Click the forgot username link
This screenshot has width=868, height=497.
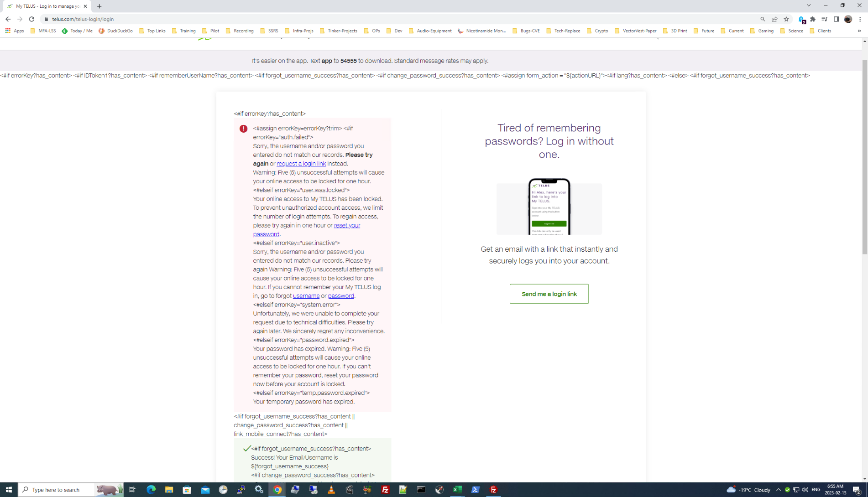[x=306, y=296]
